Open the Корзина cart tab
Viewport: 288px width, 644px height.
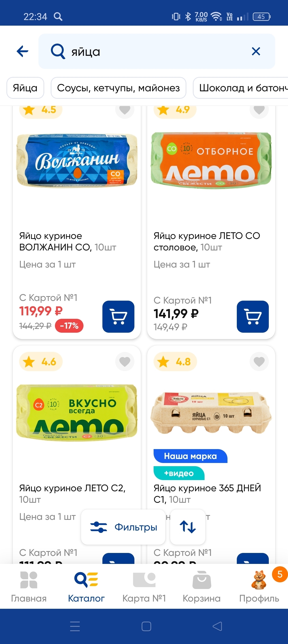202,586
